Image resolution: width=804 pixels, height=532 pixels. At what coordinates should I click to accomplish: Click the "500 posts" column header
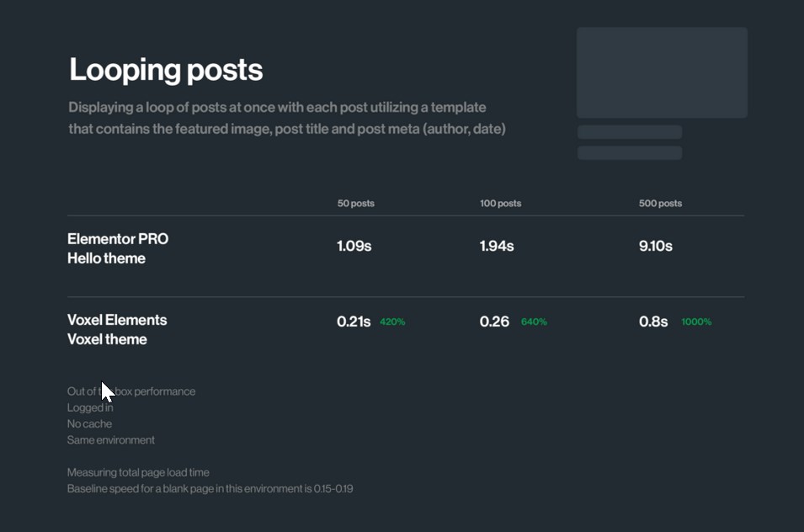point(660,204)
